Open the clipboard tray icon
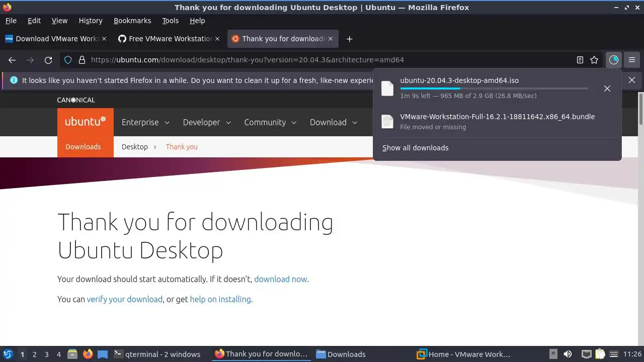 [599, 354]
